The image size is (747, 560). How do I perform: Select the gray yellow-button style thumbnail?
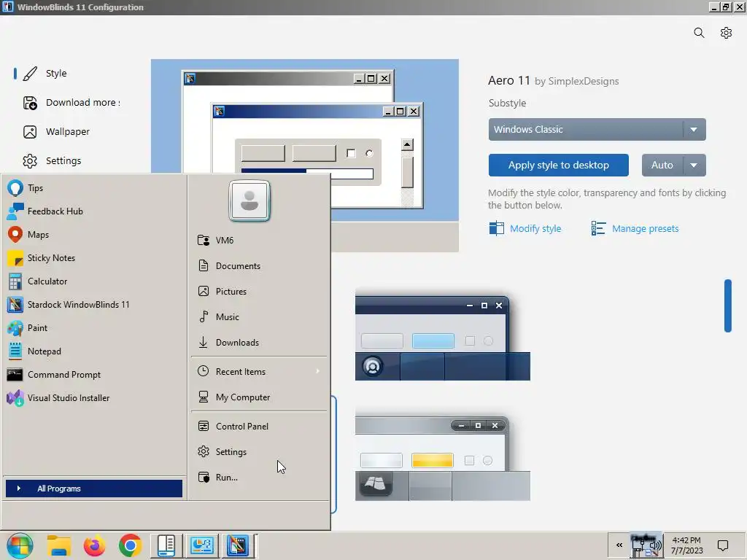click(x=443, y=455)
